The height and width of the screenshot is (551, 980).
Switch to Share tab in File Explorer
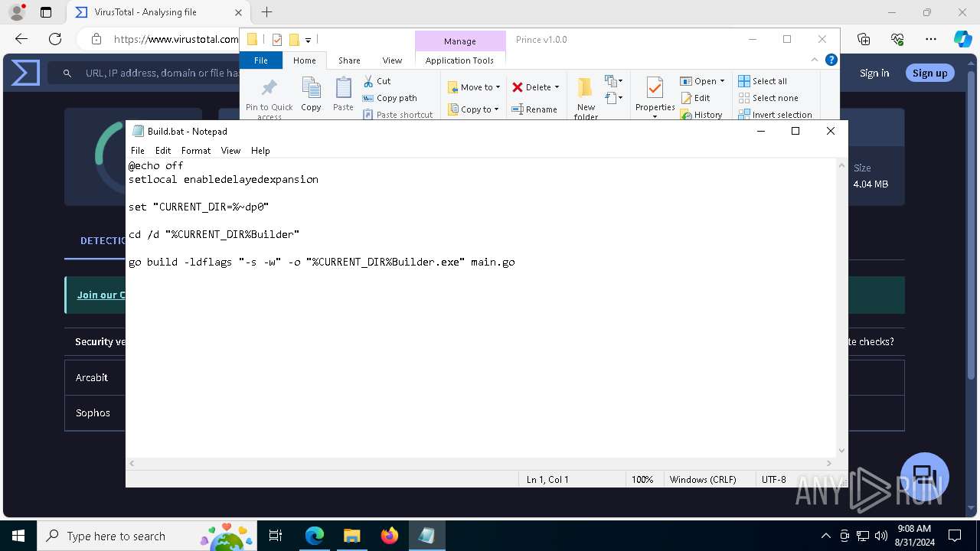349,60
